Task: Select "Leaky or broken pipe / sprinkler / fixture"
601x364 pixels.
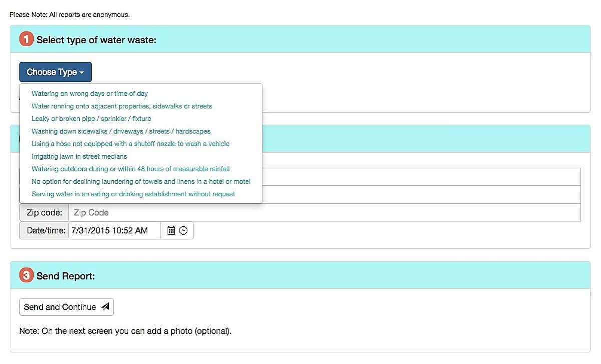Action: point(91,118)
